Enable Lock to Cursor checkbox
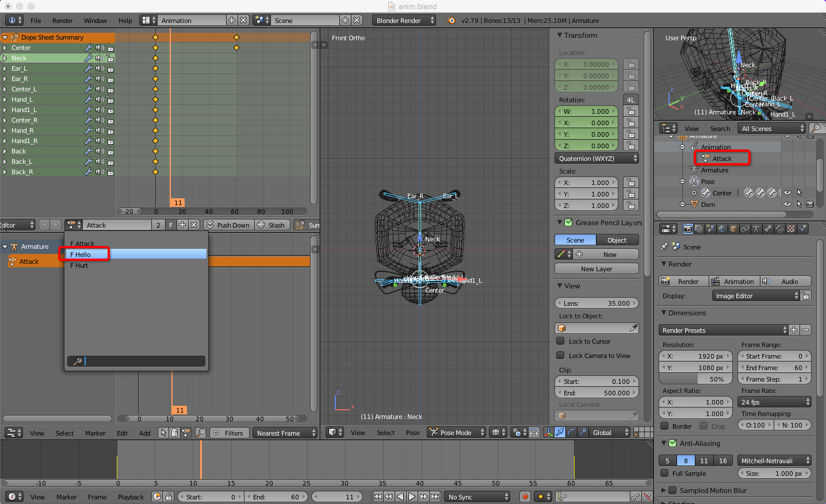The width and height of the screenshot is (826, 504). 560,341
